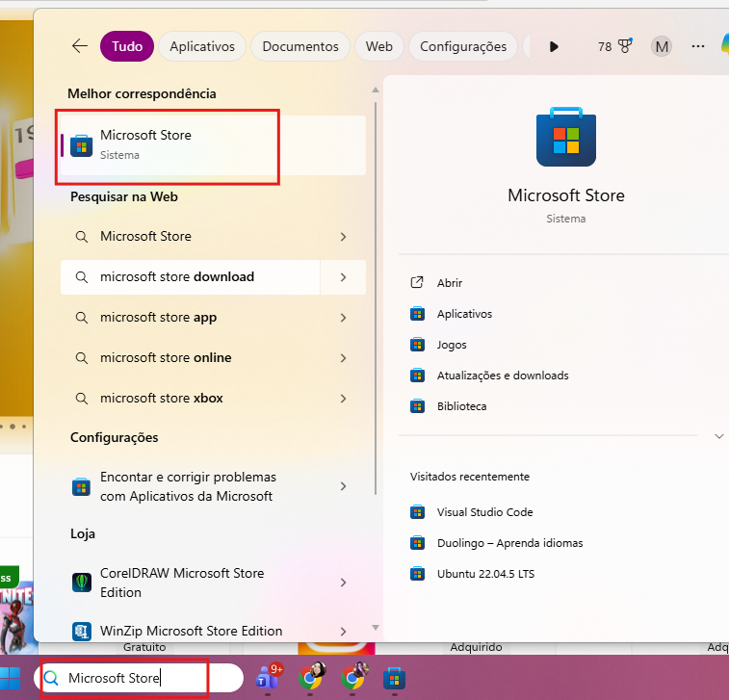Switch to the Aplicativos filter tab
Viewport: 729px width, 700px height.
pyautogui.click(x=202, y=46)
